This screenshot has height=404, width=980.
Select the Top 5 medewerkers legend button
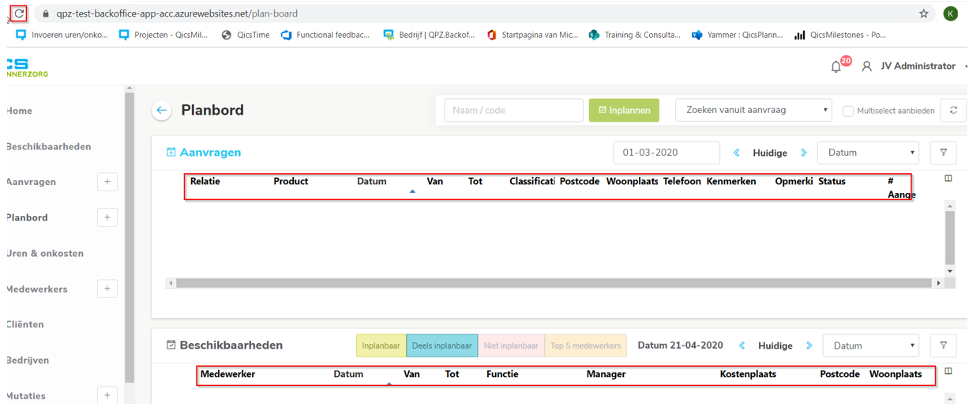click(585, 345)
